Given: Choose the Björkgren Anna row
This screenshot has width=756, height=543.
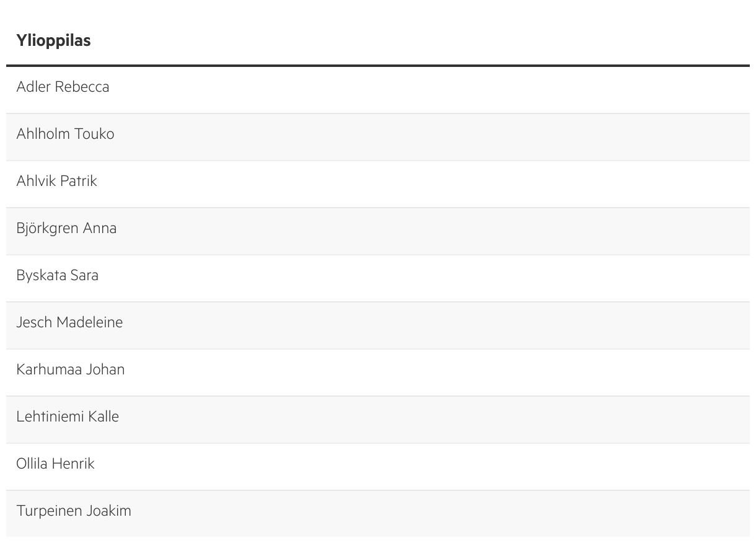Looking at the screenshot, I should [66, 228].
